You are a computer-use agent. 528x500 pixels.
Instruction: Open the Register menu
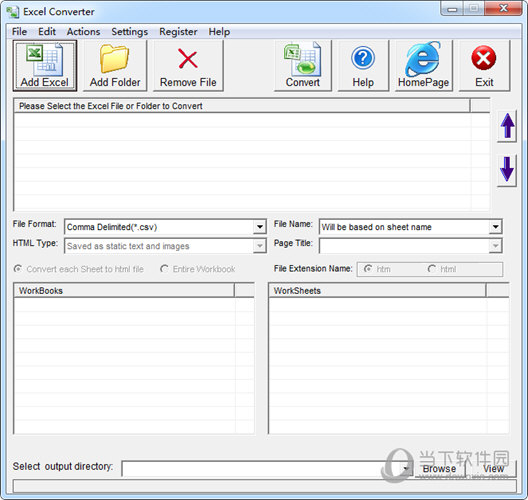(x=178, y=32)
